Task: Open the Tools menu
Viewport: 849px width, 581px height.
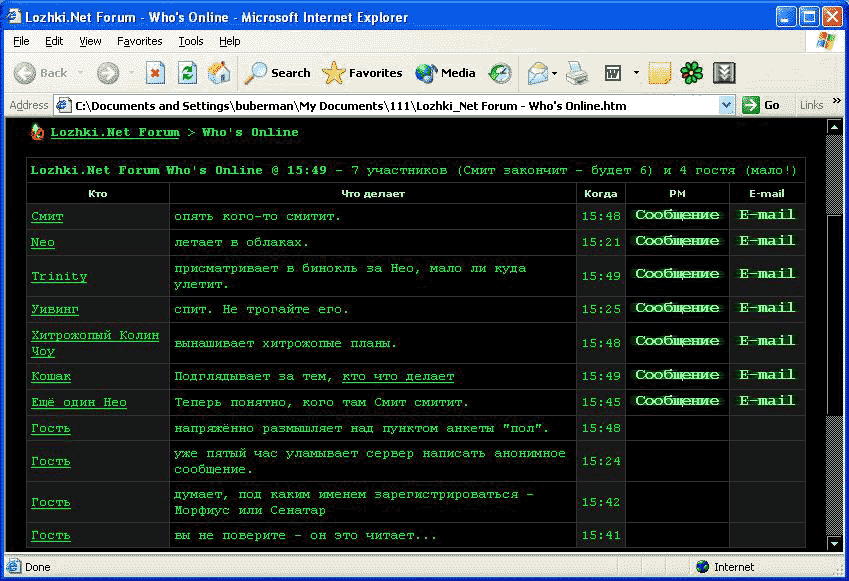Action: coord(190,41)
